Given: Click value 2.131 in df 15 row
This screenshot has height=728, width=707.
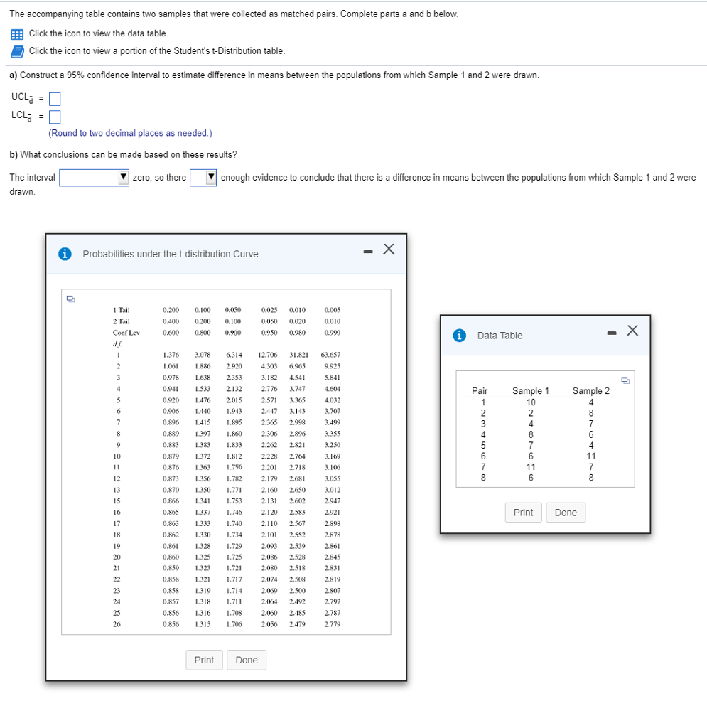Looking at the screenshot, I should point(269,501).
